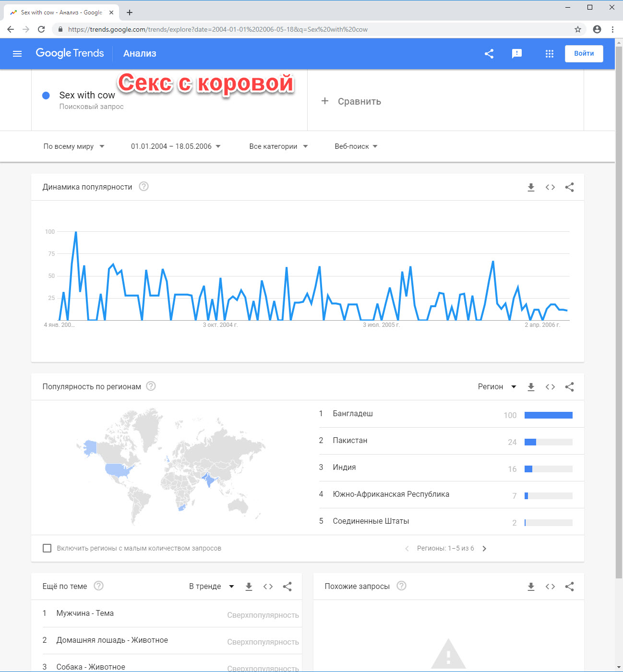Screen dimensions: 623x672
Task: Open the Google apps grid
Action: 550,54
